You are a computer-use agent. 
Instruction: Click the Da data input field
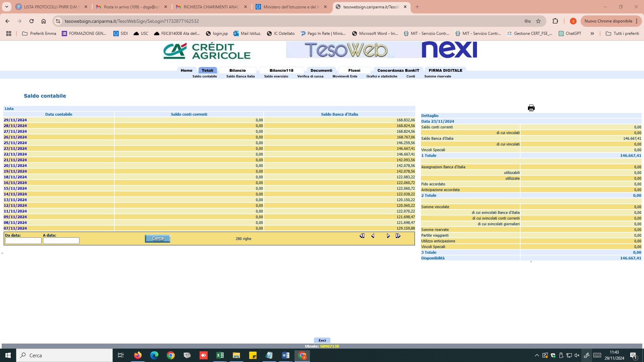coord(23,241)
